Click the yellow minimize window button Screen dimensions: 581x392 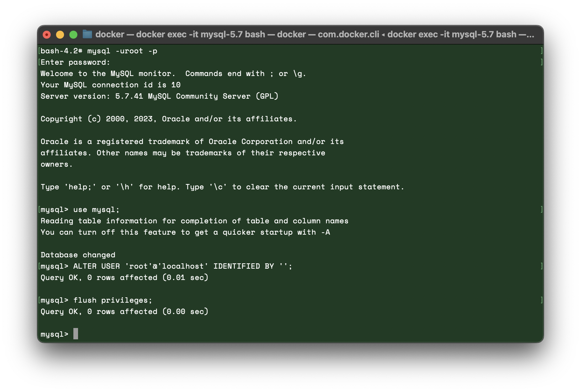click(60, 35)
